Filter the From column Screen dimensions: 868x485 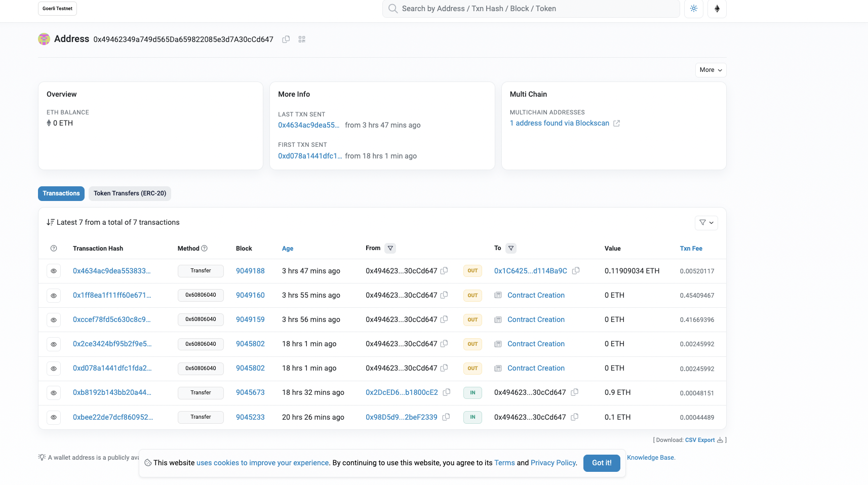[390, 248]
